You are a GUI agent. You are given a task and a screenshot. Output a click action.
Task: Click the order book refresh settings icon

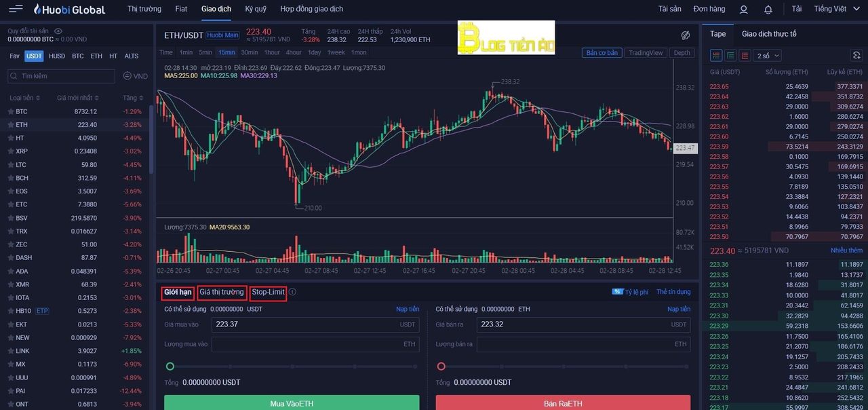tap(856, 56)
